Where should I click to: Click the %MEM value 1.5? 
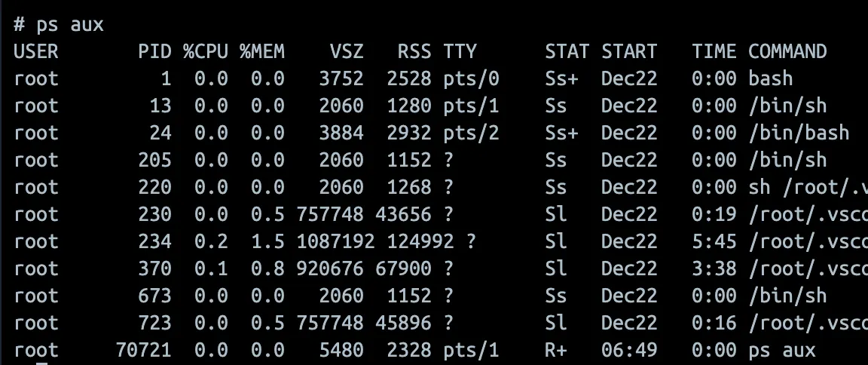click(x=267, y=241)
